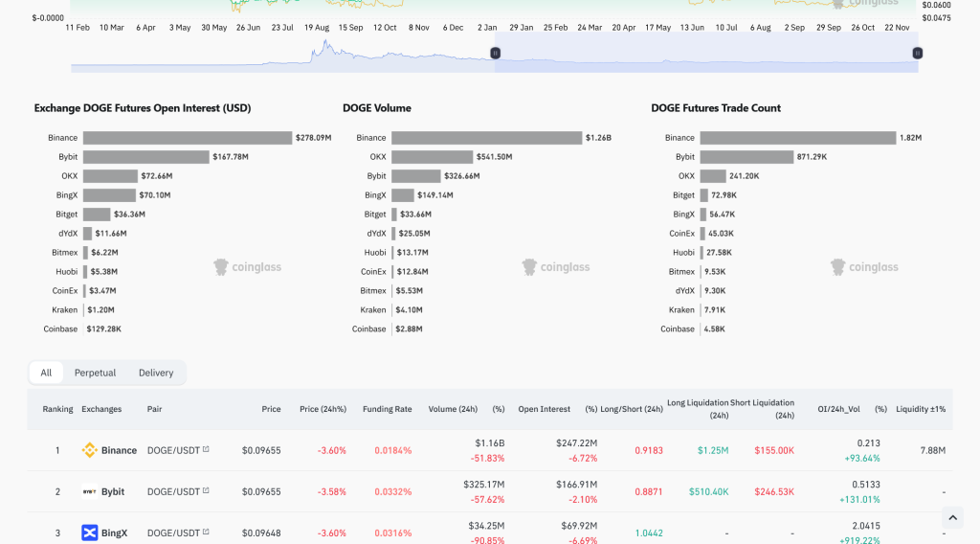
Task: Click BingX long/short ratio 1.0442
Action: tap(649, 533)
